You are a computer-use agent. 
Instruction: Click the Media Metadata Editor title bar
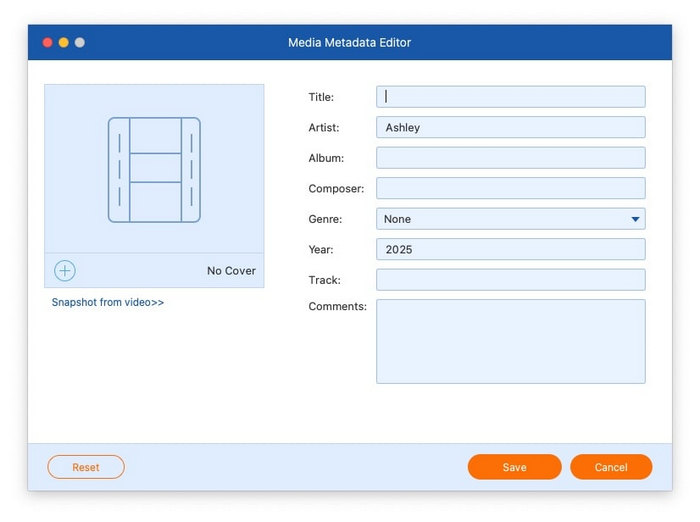(350, 43)
